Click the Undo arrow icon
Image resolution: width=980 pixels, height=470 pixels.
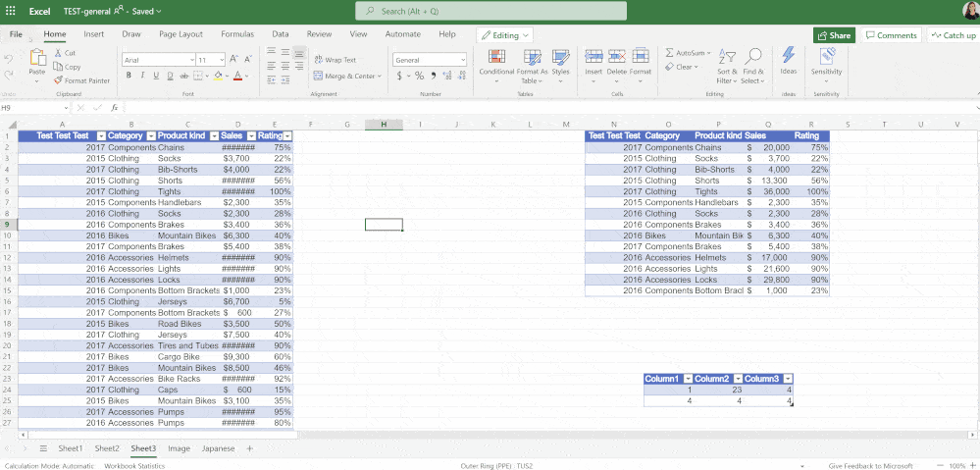pyautogui.click(x=9, y=59)
